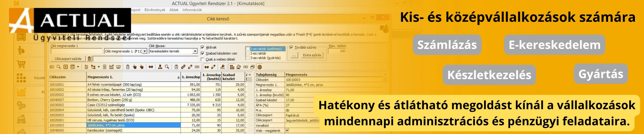Click the Max. találat field showing 100
Image resolution: width=644 pixels, height=134 pixels.
(x=337, y=51)
